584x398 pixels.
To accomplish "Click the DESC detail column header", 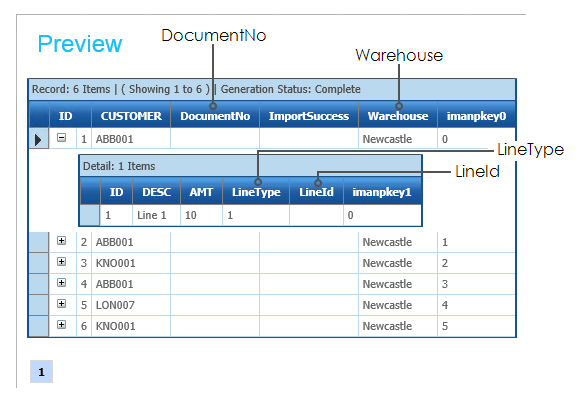I will [156, 192].
